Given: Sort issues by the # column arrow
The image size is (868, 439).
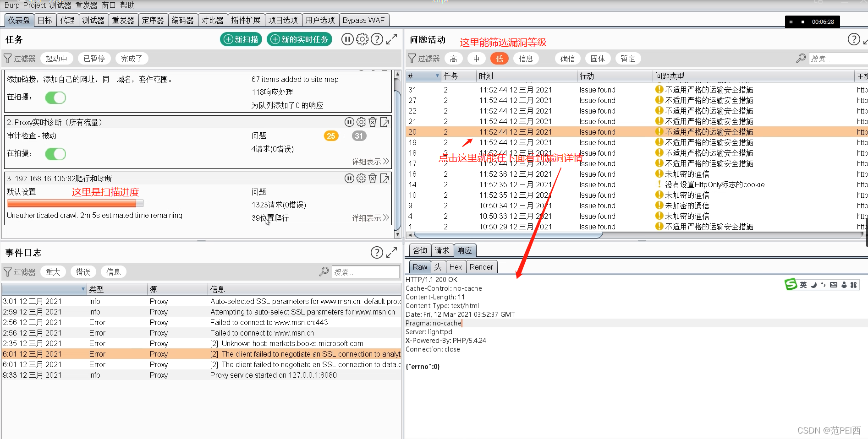Looking at the screenshot, I should 437,76.
